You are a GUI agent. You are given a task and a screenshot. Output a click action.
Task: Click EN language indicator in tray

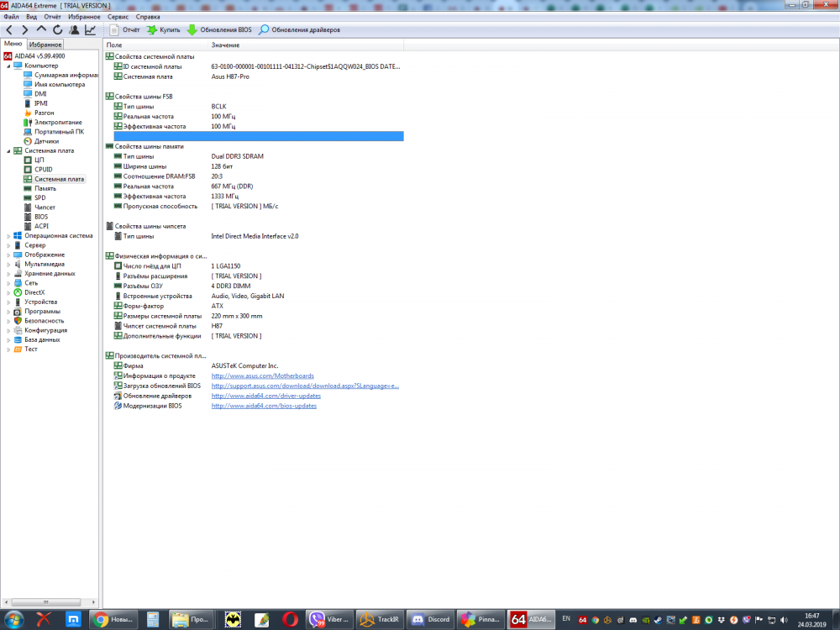coord(565,619)
